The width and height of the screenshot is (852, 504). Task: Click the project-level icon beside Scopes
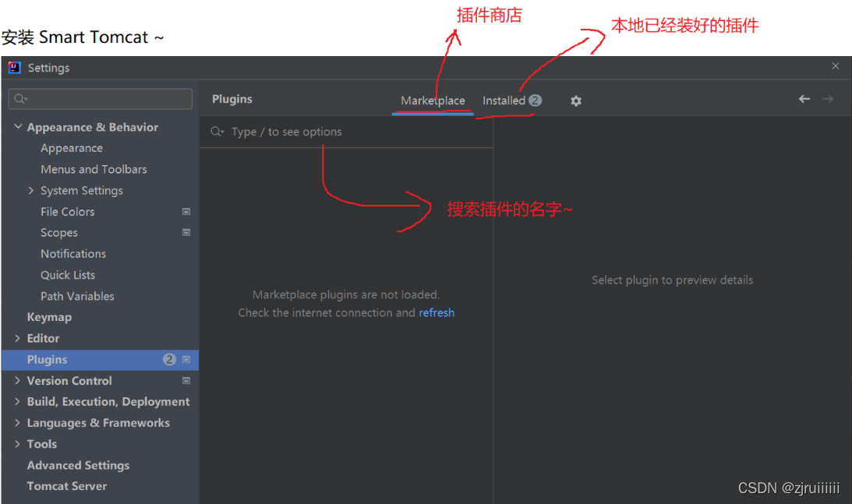(186, 232)
